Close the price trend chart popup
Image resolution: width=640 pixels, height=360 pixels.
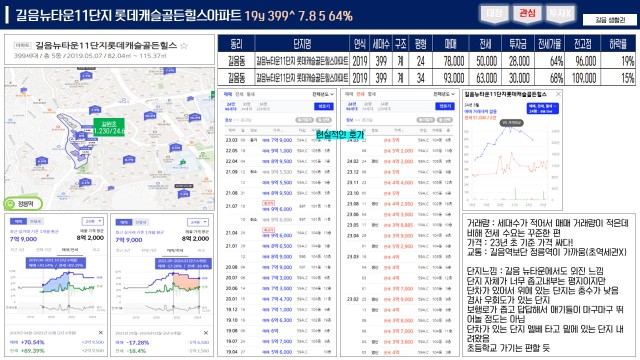558,94
